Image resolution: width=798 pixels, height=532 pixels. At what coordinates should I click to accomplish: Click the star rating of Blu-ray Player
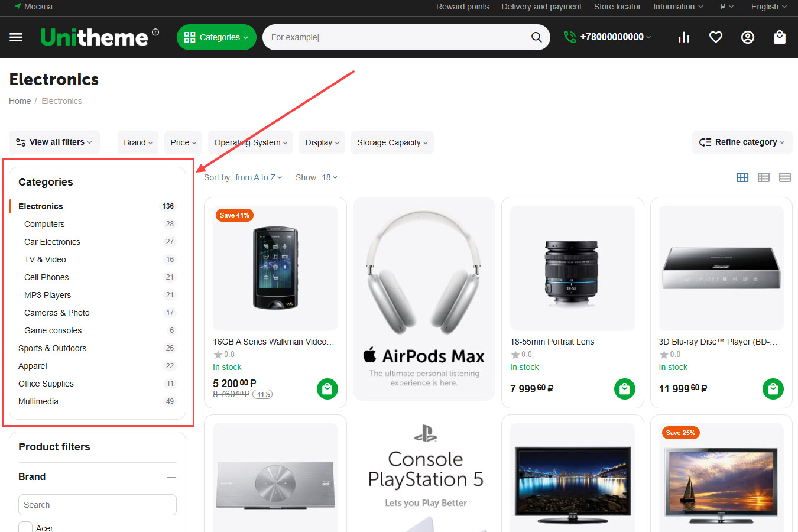670,355
